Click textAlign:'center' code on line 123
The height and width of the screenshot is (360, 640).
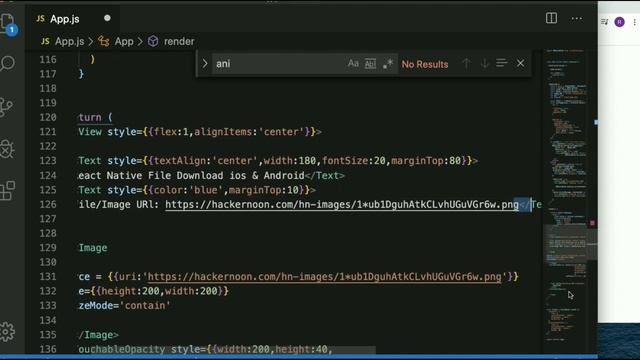click(207, 161)
